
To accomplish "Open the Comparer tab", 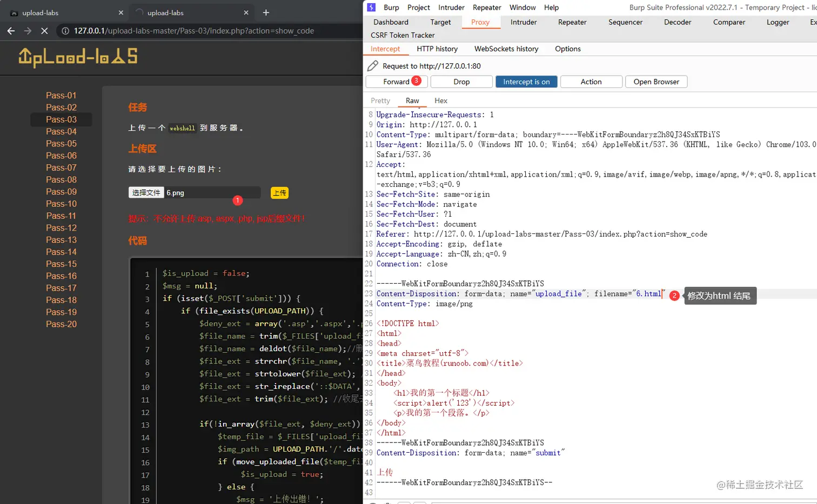I will tap(729, 22).
